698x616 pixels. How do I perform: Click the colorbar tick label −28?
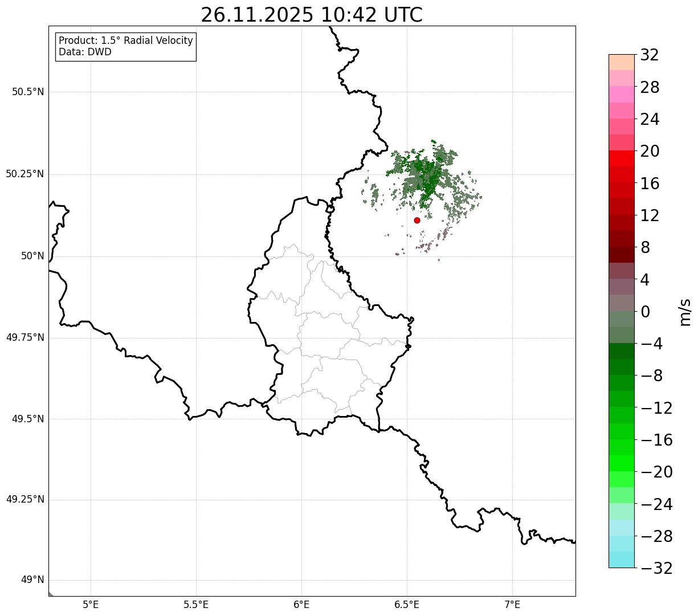point(656,536)
